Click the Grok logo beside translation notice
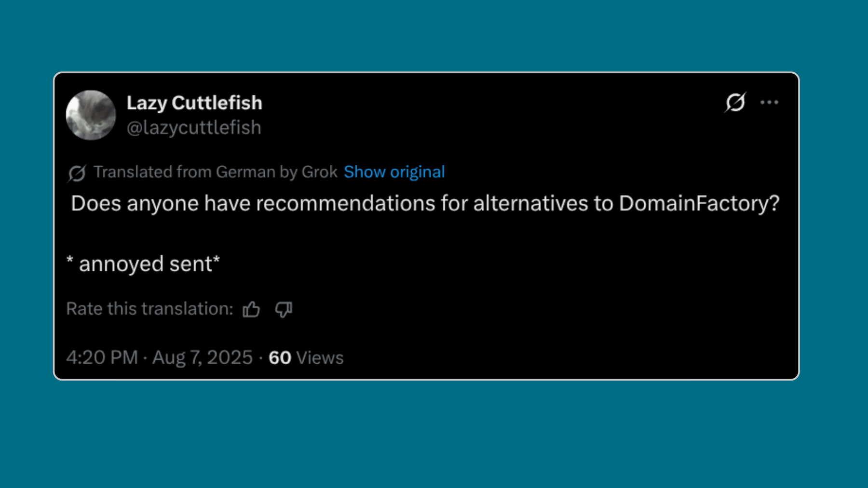This screenshot has height=488, width=868. click(77, 173)
